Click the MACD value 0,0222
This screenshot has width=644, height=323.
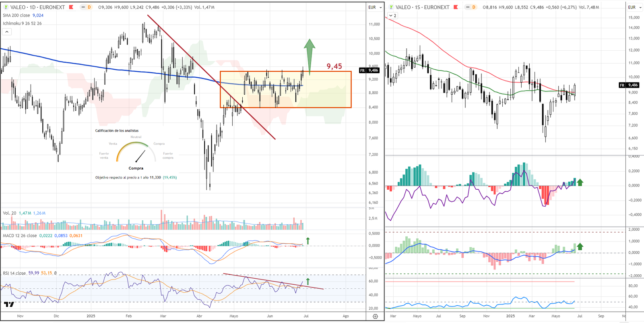pos(46,236)
